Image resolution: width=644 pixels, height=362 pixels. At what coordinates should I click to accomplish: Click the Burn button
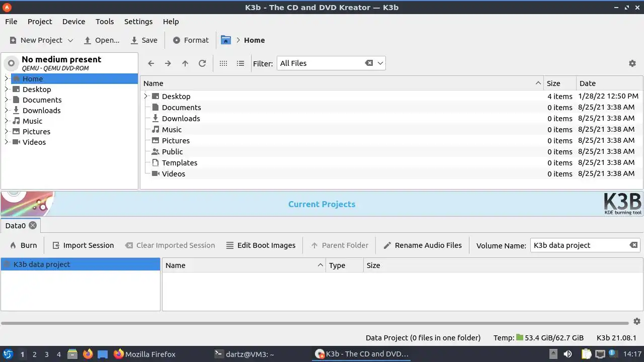24,245
